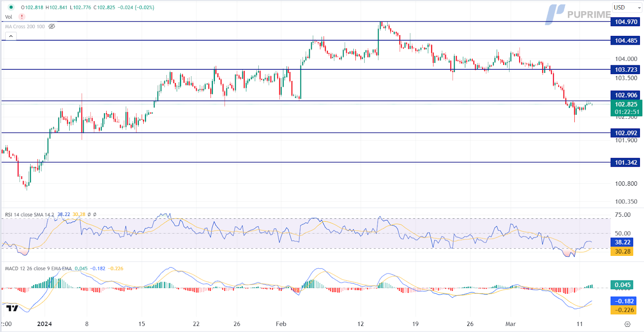
Task: Click the 100.350 price scale level
Action: tap(626, 201)
